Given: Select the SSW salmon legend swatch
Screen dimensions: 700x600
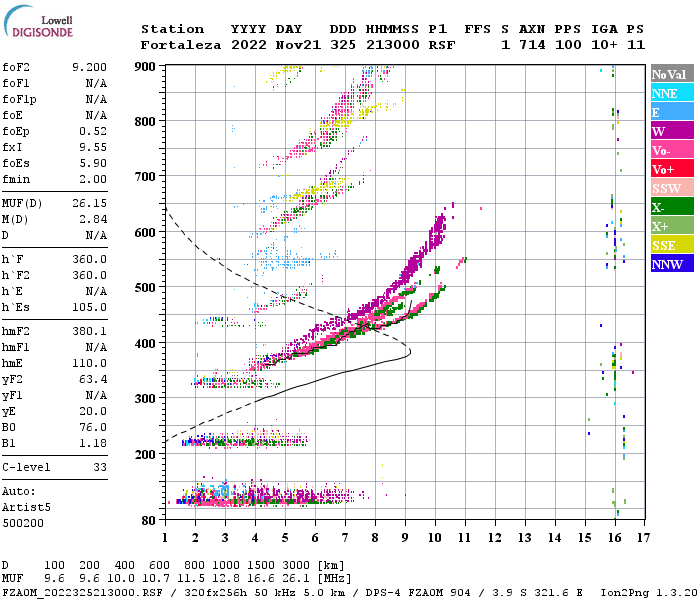Looking at the screenshot, I should [x=672, y=188].
